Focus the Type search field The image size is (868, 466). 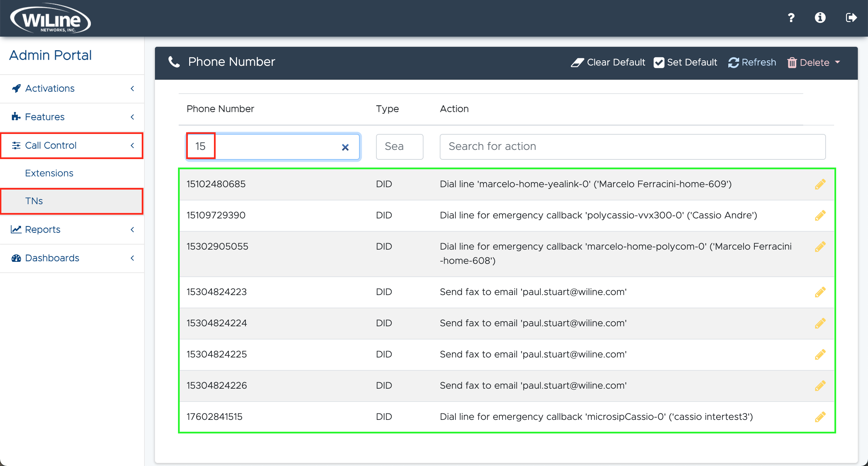[x=399, y=147]
